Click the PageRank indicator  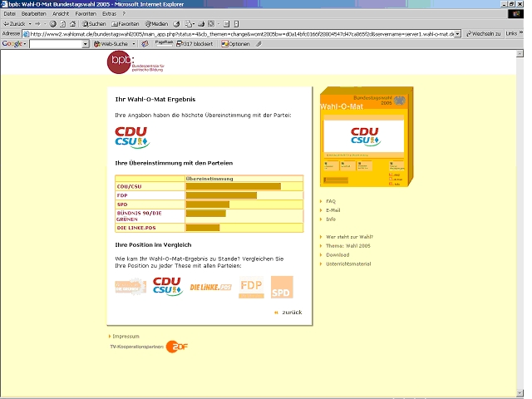click(x=164, y=43)
